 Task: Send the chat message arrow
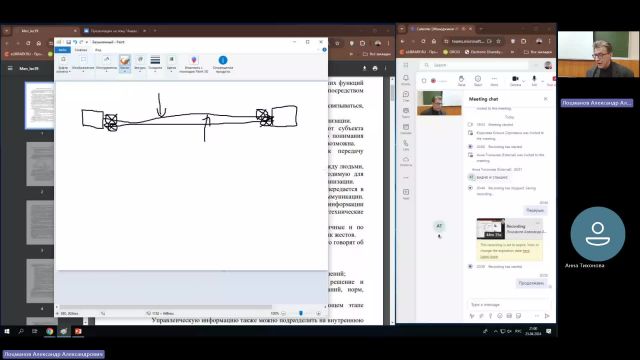coord(547,316)
